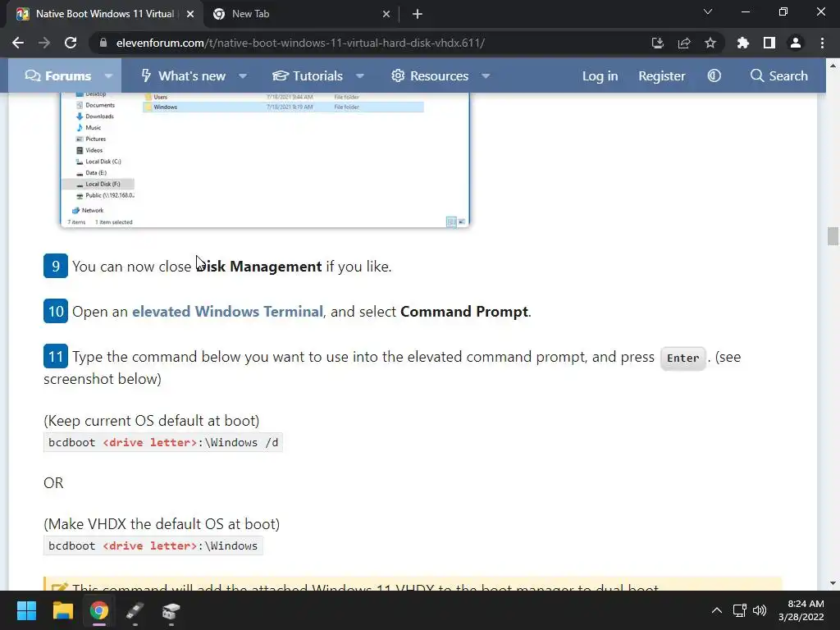Open the elevated Windows Terminal link
This screenshot has width=840, height=630.
228,311
